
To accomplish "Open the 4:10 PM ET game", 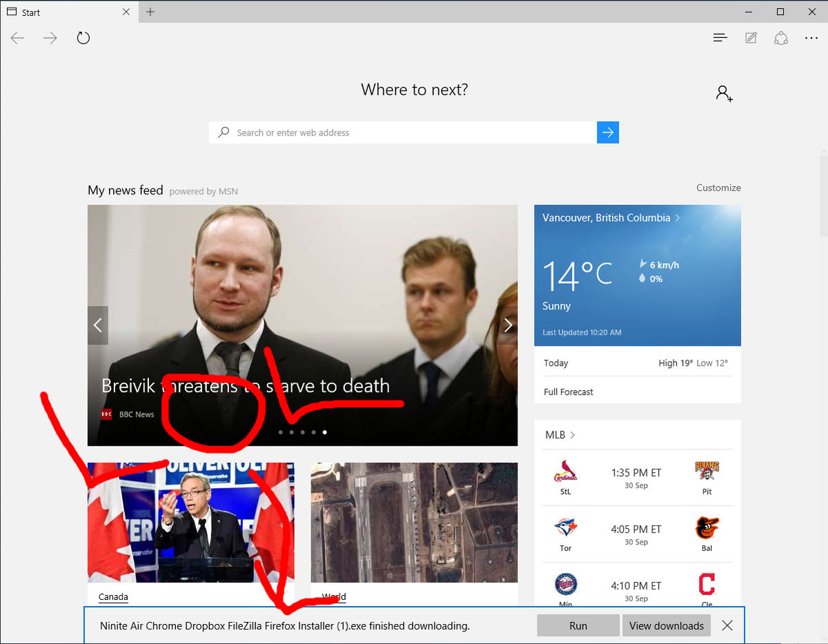I will pos(636,585).
